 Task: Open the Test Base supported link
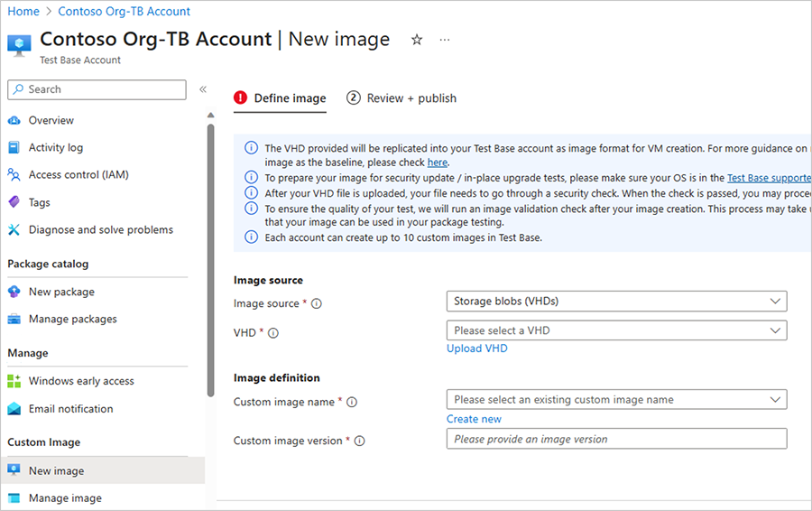click(769, 178)
